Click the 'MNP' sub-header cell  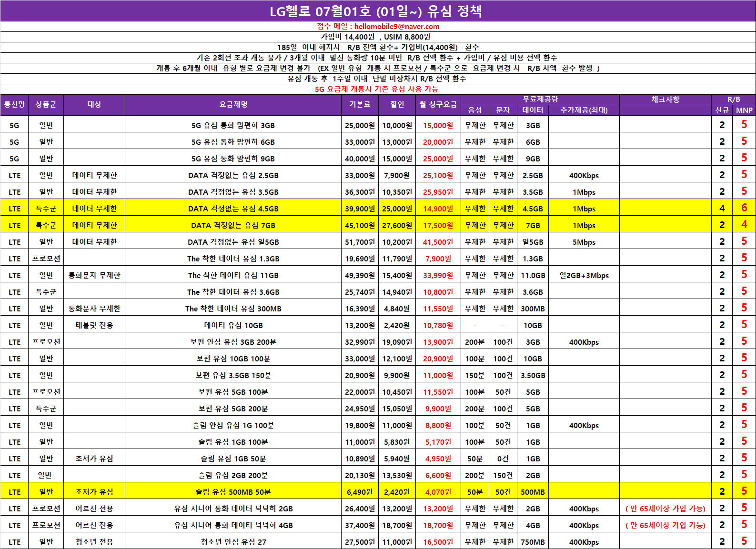[744, 110]
